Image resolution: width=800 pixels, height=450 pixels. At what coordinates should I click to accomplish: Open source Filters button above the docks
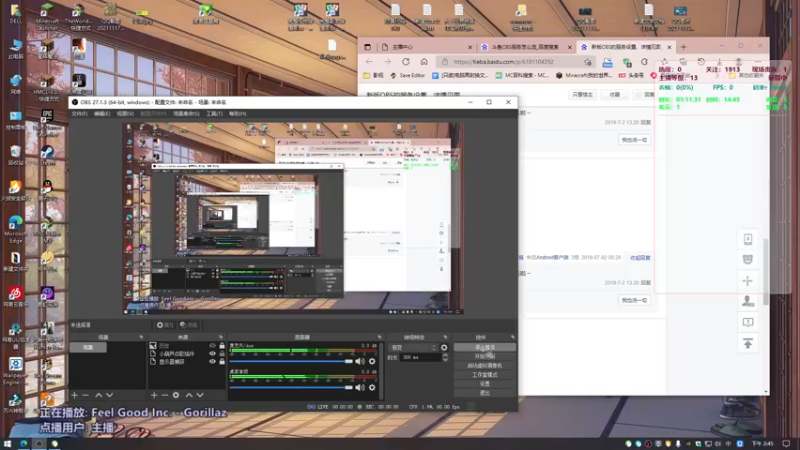pos(189,325)
